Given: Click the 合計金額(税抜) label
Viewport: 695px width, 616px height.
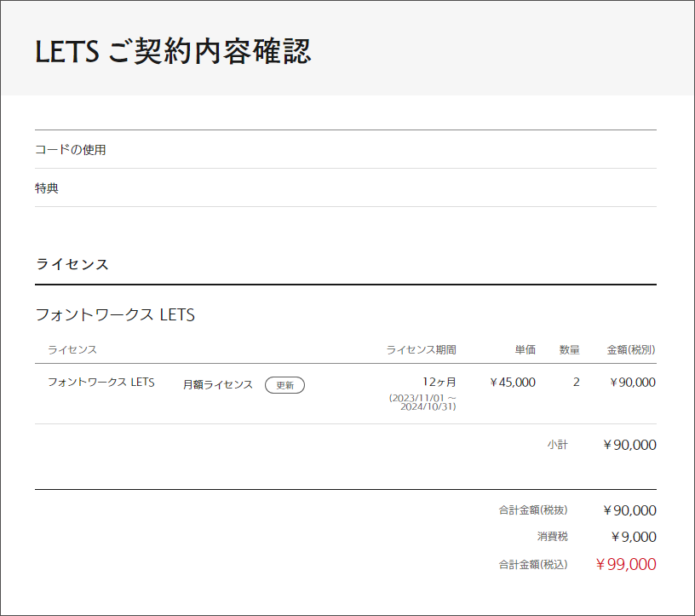Looking at the screenshot, I should point(533,510).
